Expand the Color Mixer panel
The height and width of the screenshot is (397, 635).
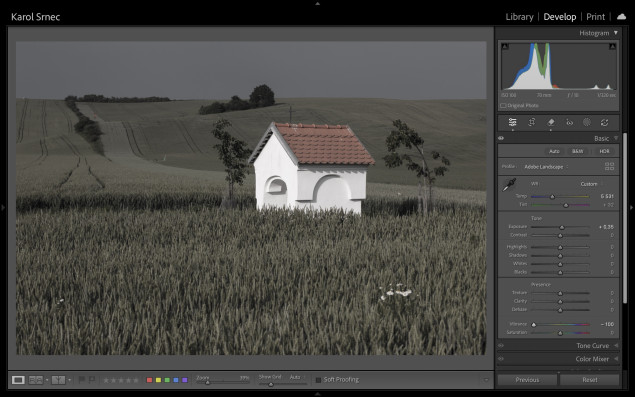point(616,359)
